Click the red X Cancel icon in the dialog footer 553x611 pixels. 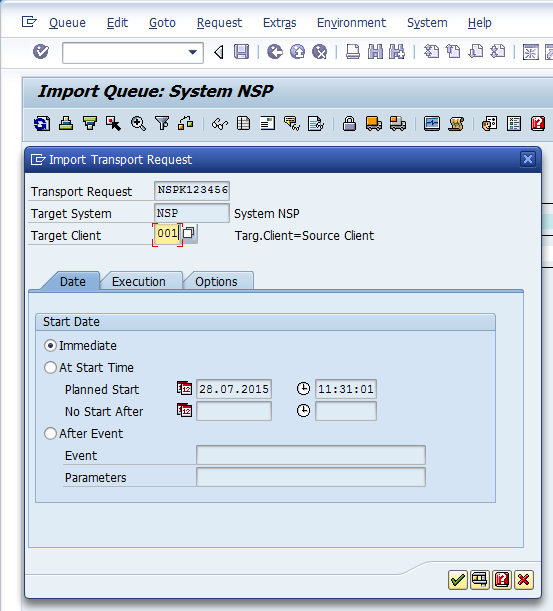[x=523, y=580]
